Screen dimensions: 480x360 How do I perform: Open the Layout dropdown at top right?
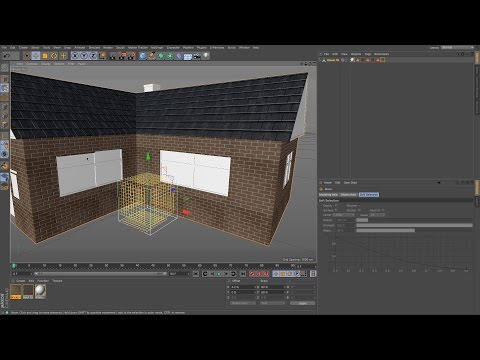(456, 48)
